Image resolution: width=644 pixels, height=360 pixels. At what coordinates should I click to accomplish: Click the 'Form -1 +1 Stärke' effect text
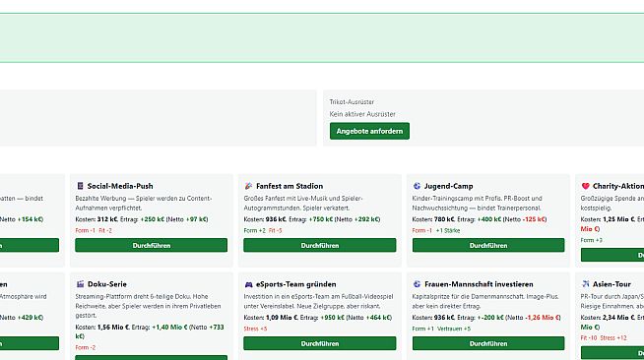click(436, 230)
